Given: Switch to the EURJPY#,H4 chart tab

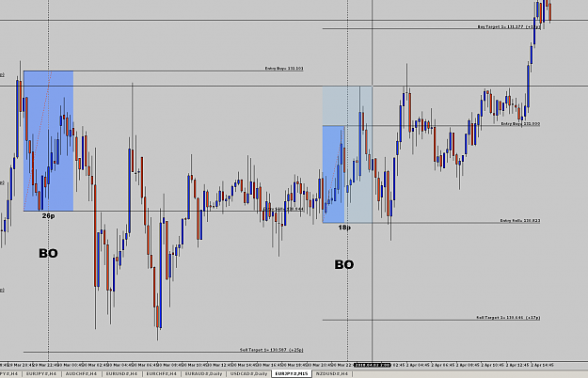Looking at the screenshot, I should tap(40, 374).
